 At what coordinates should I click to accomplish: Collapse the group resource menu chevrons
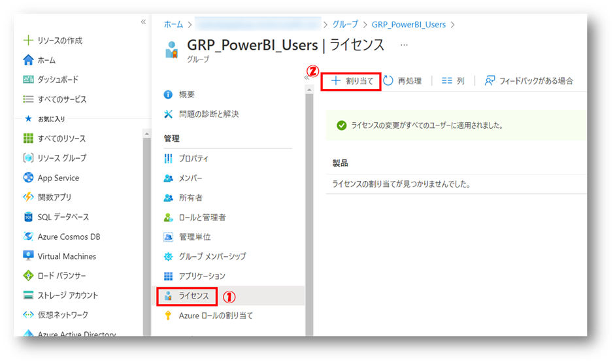click(307, 78)
